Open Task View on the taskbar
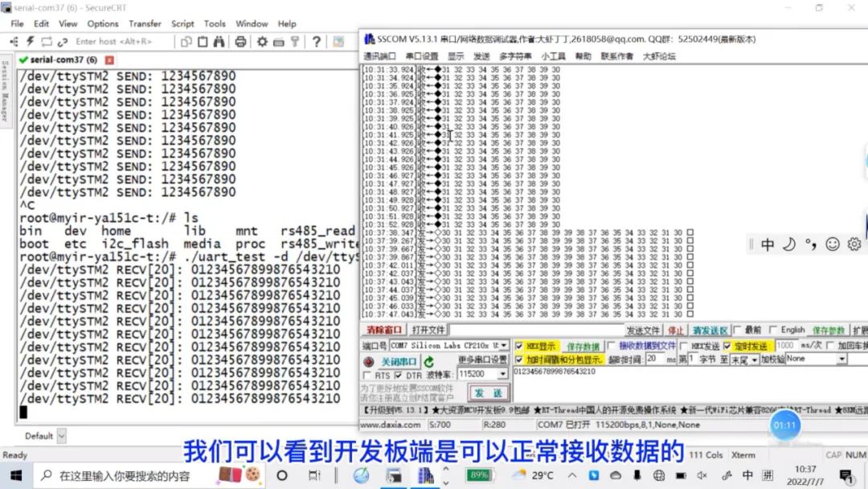868x489 pixels. (314, 475)
